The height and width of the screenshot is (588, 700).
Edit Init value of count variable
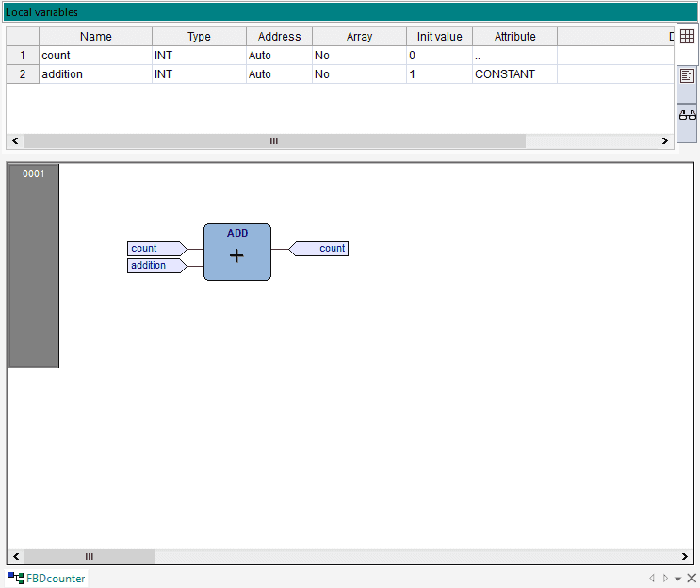[x=438, y=56]
